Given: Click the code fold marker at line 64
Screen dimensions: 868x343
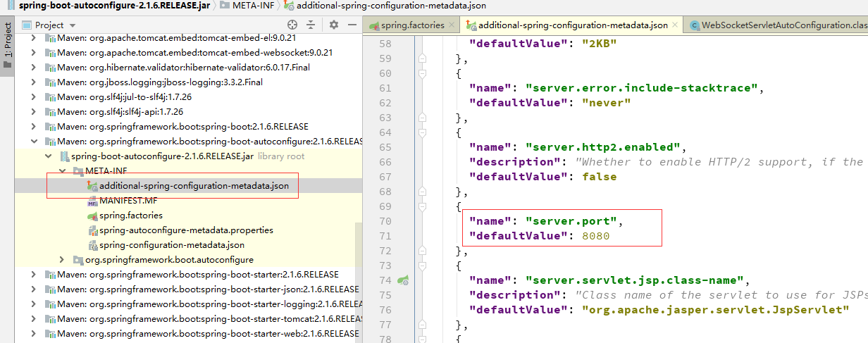Looking at the screenshot, I should [422, 132].
